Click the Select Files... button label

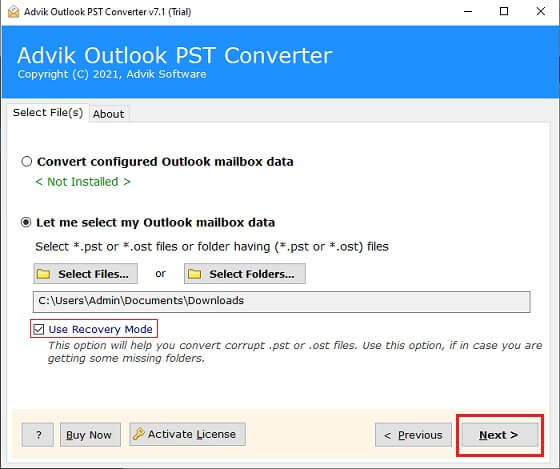point(93,274)
